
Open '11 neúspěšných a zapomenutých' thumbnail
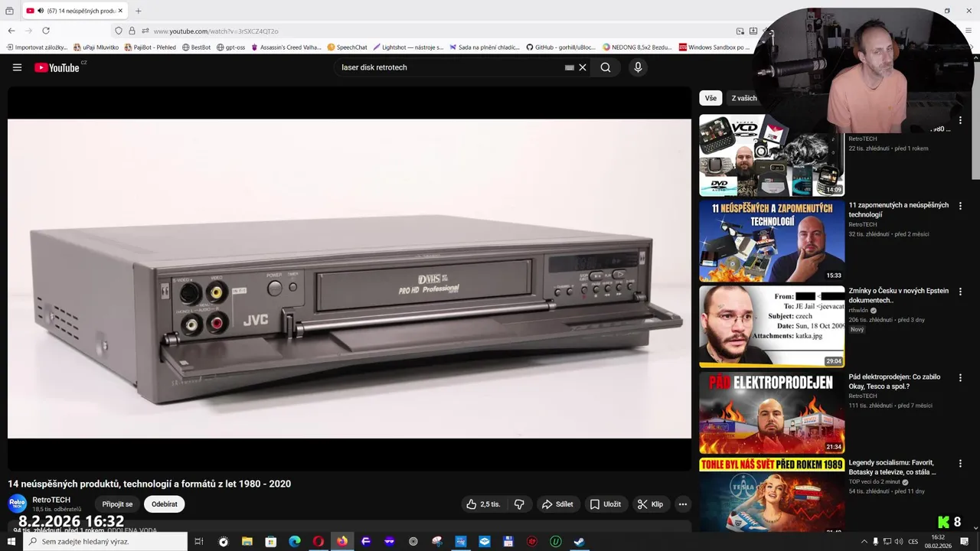[772, 241]
